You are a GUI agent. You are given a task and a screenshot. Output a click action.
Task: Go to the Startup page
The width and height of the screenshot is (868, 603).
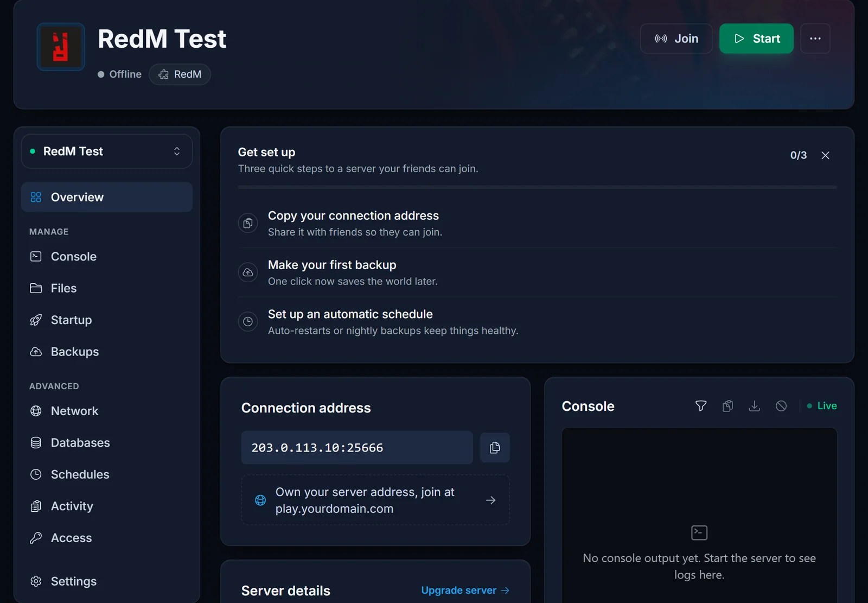107,320
